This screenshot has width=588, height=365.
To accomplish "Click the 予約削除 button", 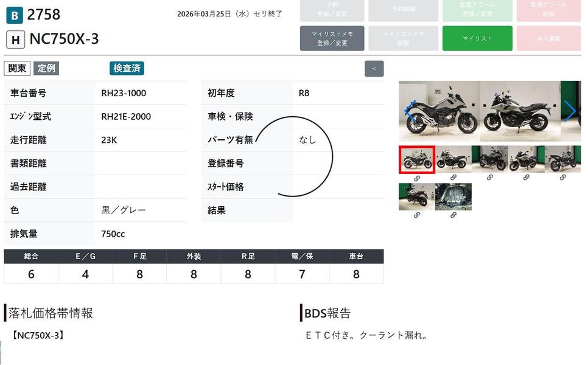I will (404, 9).
